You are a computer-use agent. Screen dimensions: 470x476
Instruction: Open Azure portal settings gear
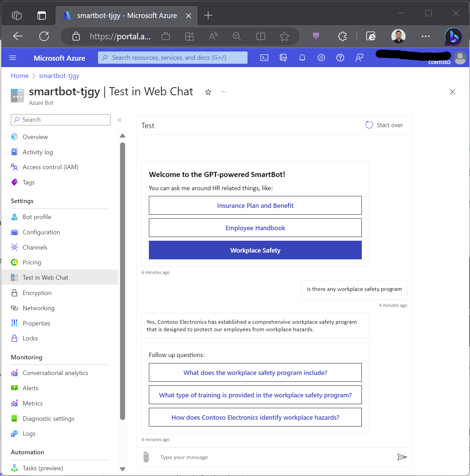click(x=321, y=58)
